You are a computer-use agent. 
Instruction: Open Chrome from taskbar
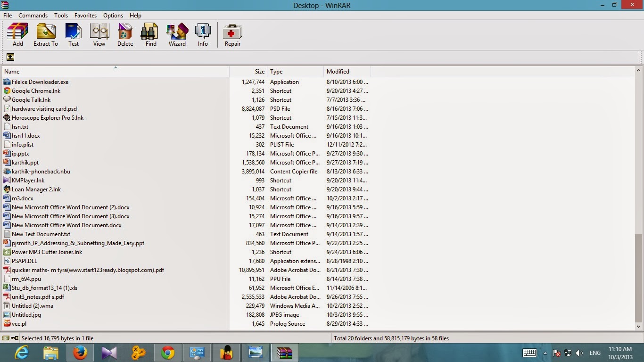click(167, 353)
